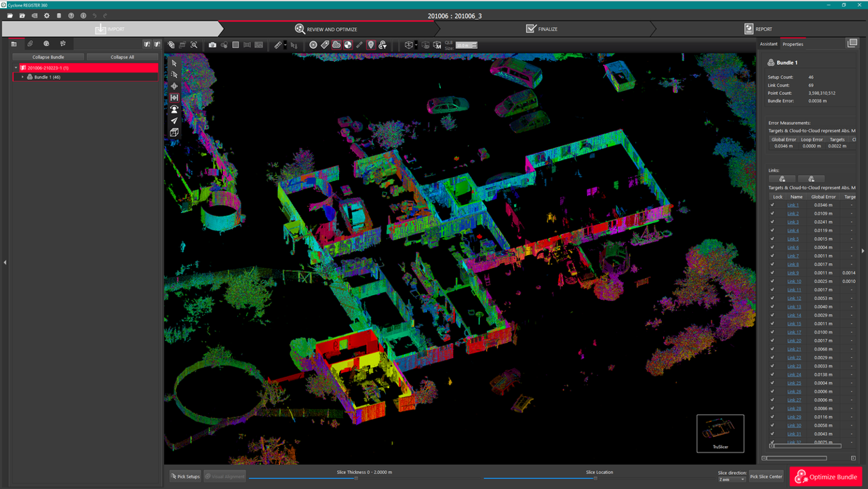
Task: Expand the Bundle 1 (46) tree node
Action: click(x=22, y=77)
